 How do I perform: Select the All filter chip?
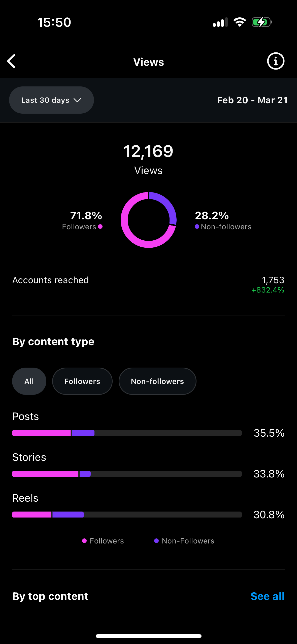29,381
